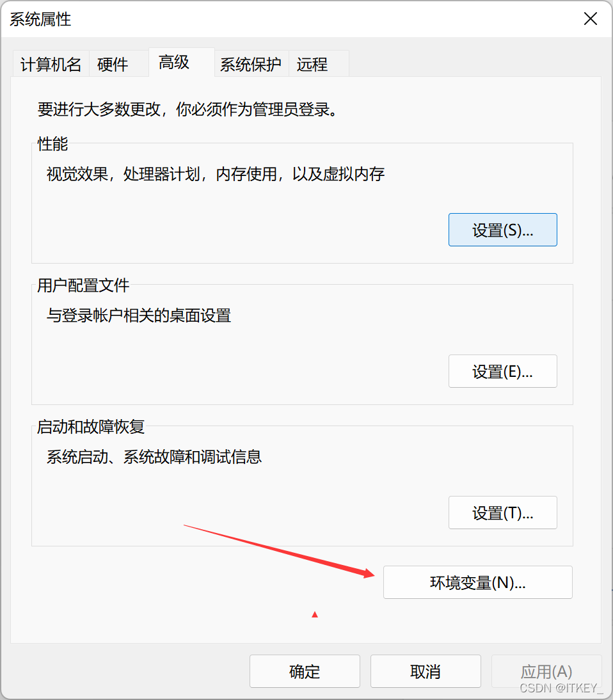The image size is (613, 700).
Task: Open performance settings 设置(S)...
Action: tap(503, 230)
